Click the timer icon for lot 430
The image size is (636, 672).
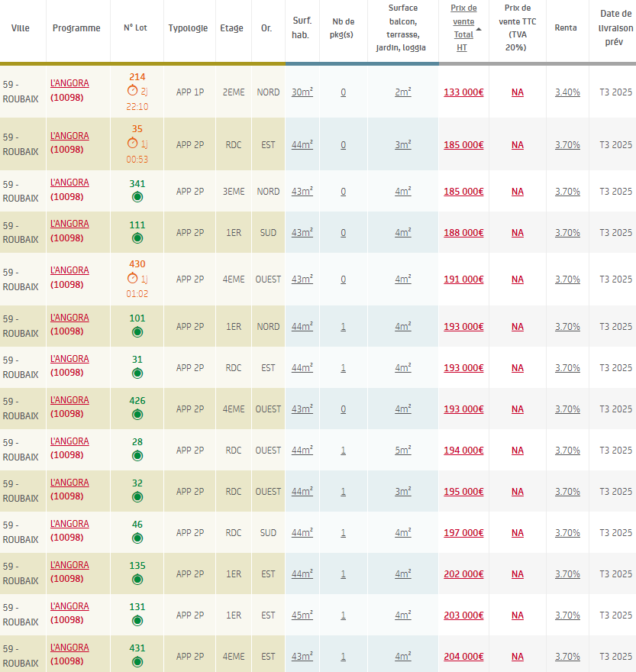(132, 278)
